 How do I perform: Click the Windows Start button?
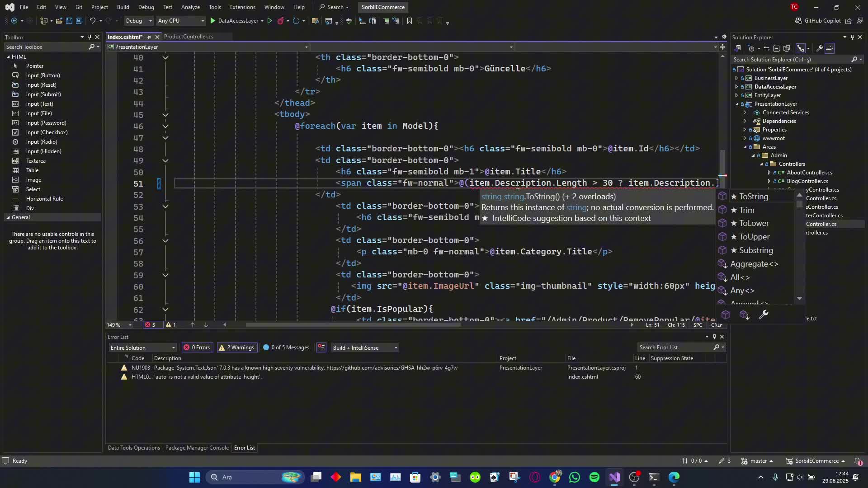coord(194,477)
